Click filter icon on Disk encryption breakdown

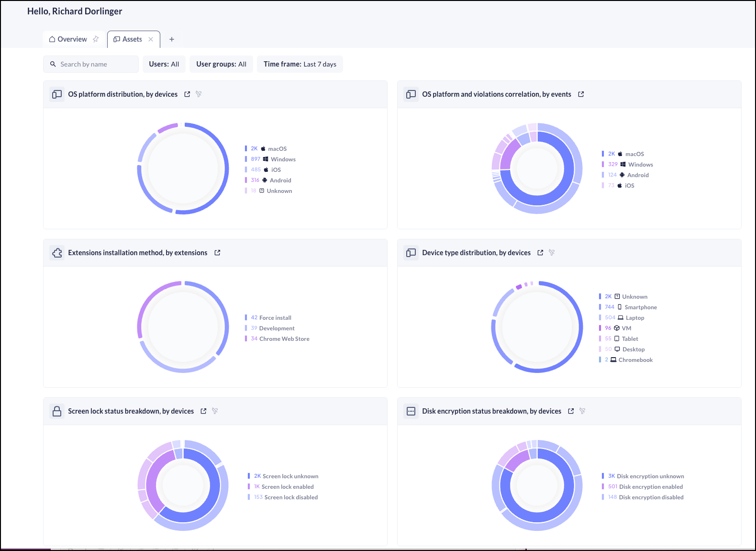point(582,411)
